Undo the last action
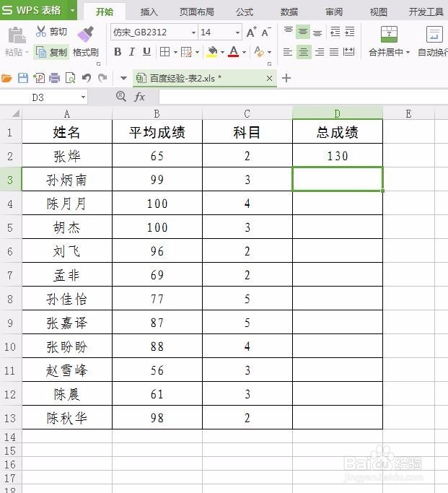The width and height of the screenshot is (448, 493). [x=87, y=78]
